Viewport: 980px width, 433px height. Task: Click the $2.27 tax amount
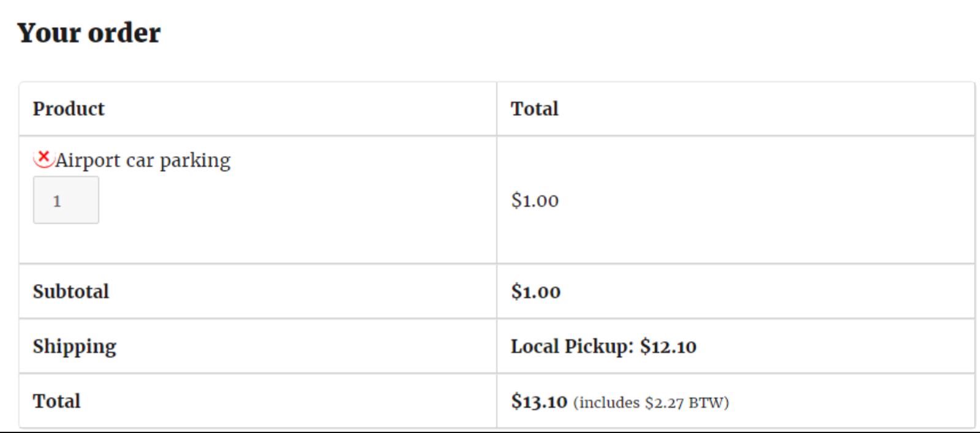(664, 403)
